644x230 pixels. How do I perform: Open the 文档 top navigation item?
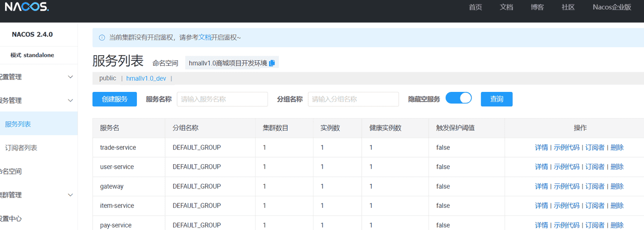point(506,7)
